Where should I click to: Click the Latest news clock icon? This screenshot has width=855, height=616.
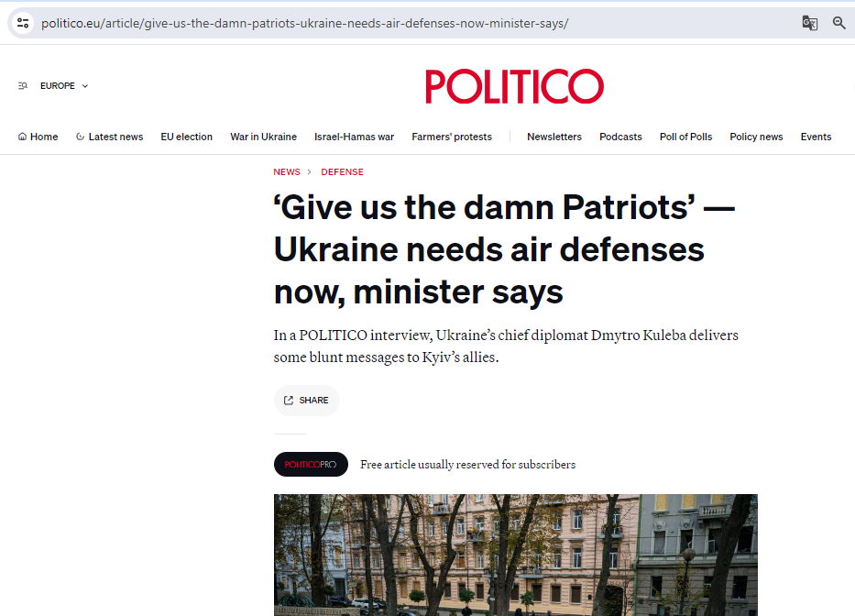80,137
